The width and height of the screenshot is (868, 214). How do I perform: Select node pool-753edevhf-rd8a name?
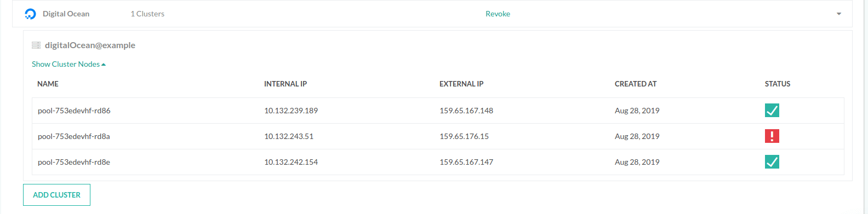(x=74, y=136)
